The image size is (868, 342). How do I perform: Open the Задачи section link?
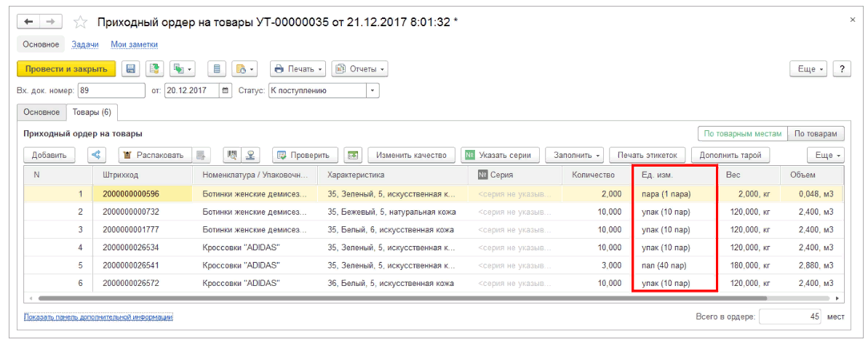click(85, 44)
